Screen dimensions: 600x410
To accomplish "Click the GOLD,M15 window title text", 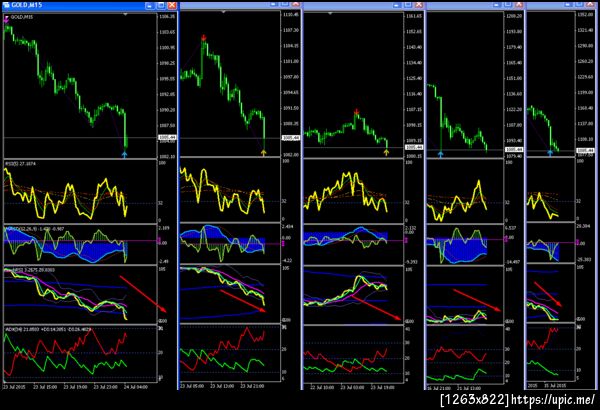I will click(26, 5).
